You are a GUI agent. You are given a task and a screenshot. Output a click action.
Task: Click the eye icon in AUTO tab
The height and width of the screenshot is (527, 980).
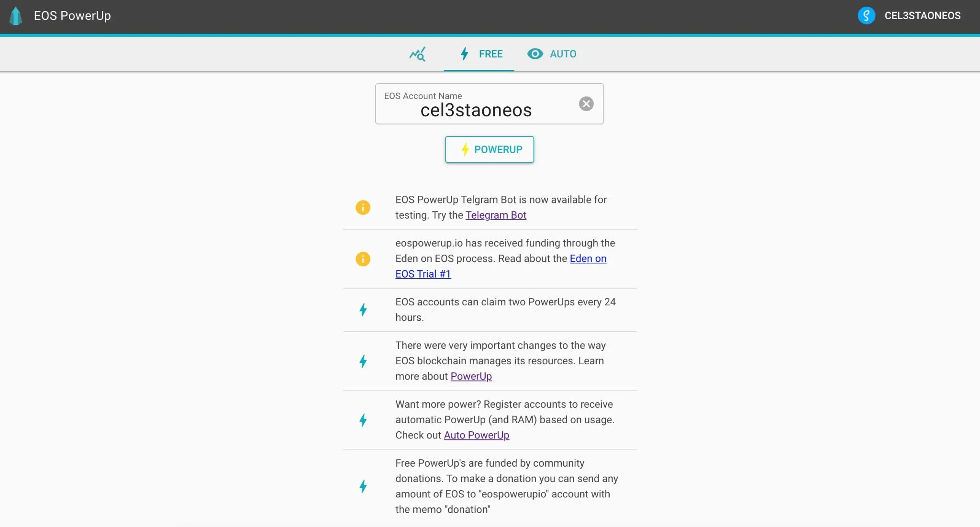click(x=535, y=54)
